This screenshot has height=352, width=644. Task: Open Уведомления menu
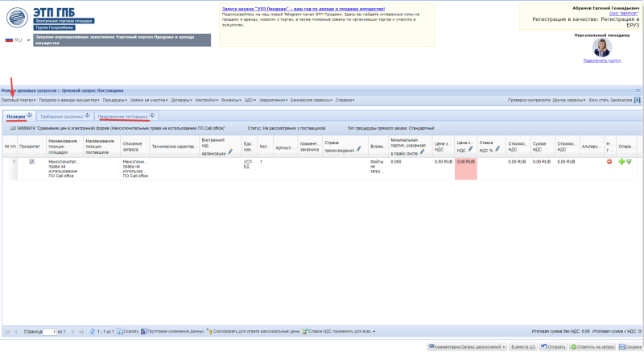click(273, 100)
